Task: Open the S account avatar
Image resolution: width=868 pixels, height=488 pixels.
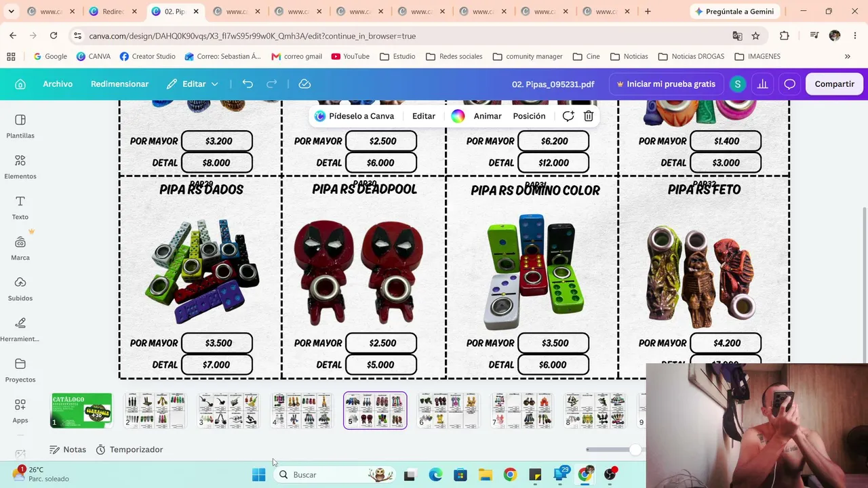Action: pos(737,84)
